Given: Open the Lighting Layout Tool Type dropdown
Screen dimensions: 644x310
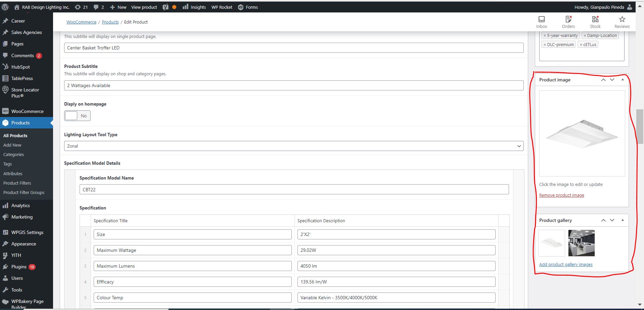Looking at the screenshot, I should click(293, 146).
